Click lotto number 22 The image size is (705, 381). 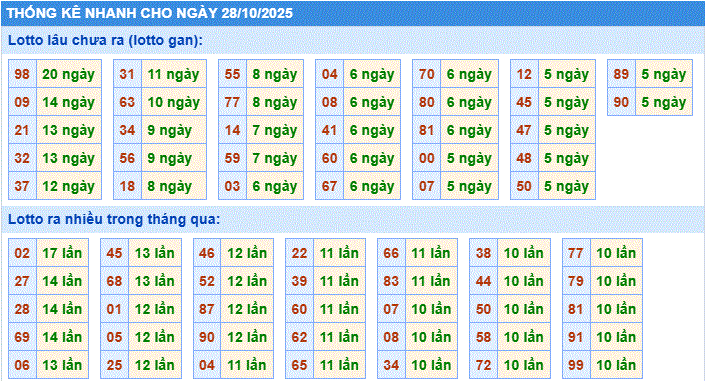point(299,253)
